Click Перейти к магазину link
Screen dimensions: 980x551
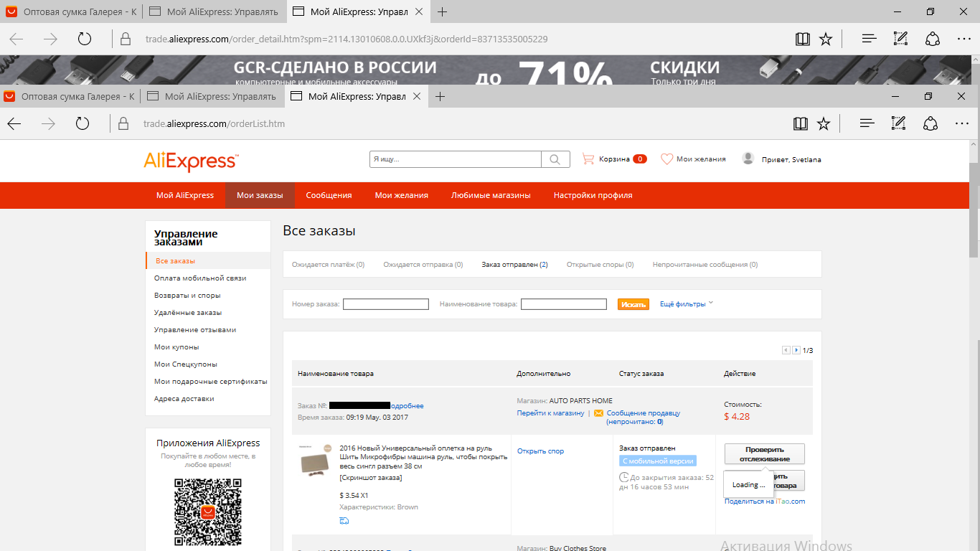(550, 413)
